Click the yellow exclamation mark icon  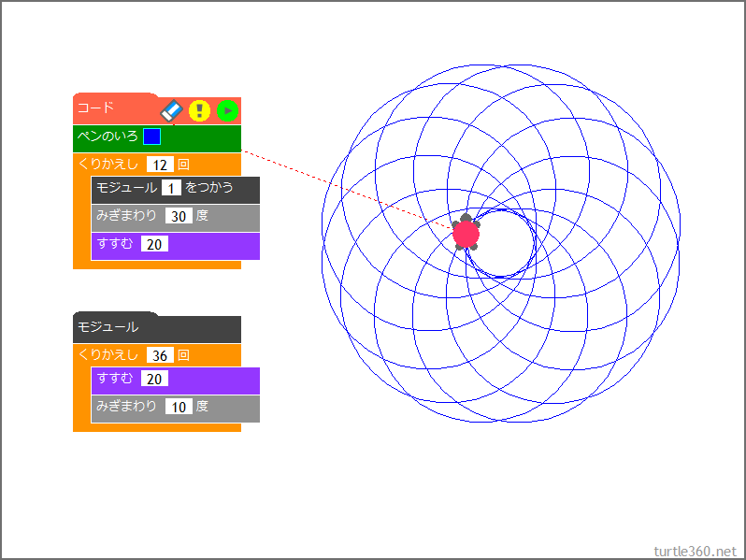[199, 110]
